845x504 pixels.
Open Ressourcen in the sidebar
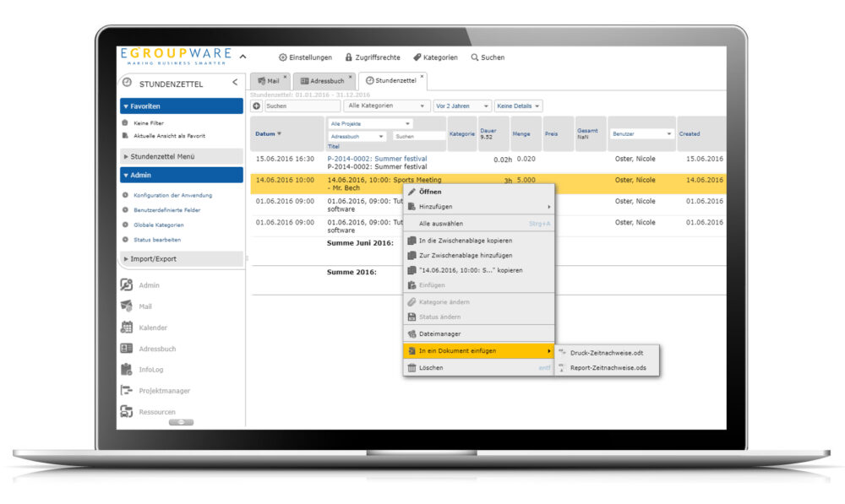[x=158, y=412]
